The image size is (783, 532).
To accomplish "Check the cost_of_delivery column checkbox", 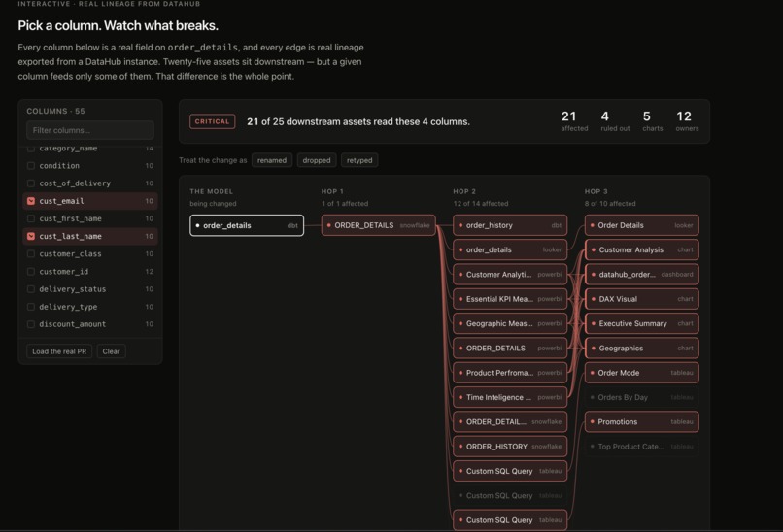I will tap(31, 183).
